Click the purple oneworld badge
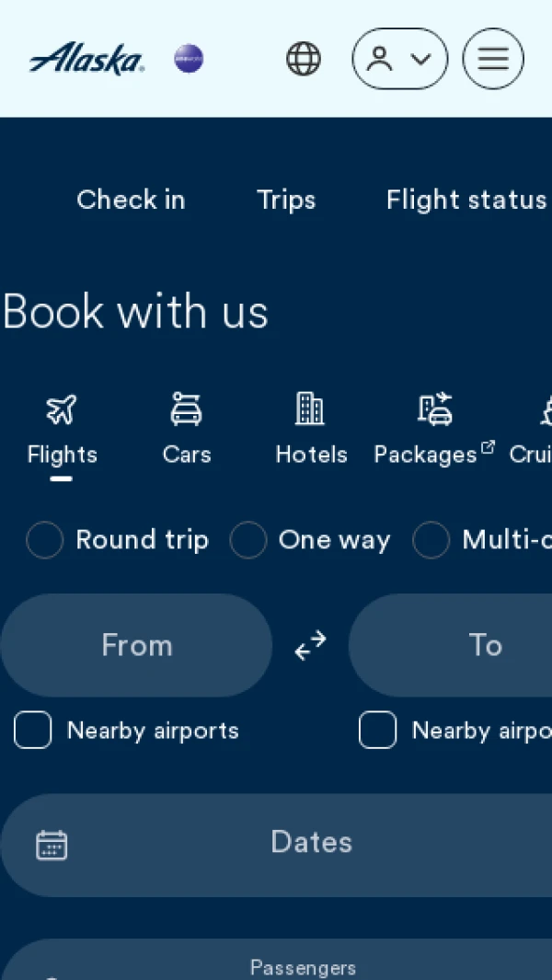 189,59
